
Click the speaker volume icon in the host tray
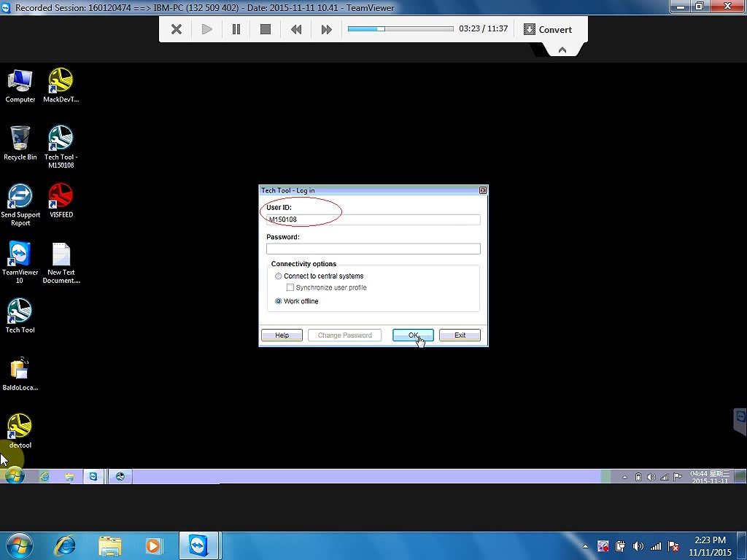tap(638, 546)
